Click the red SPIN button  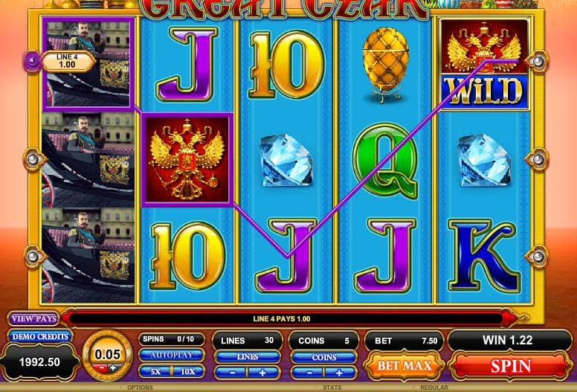coord(510,366)
